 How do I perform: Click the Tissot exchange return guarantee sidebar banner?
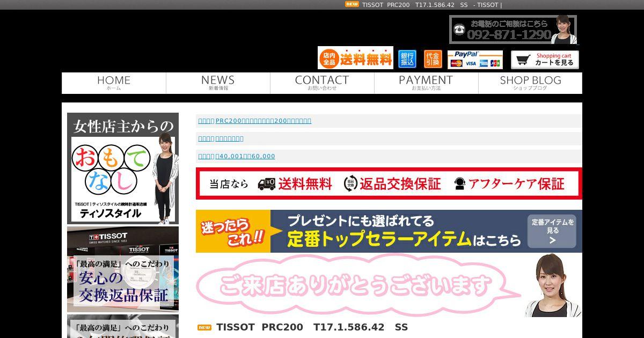pyautogui.click(x=123, y=269)
